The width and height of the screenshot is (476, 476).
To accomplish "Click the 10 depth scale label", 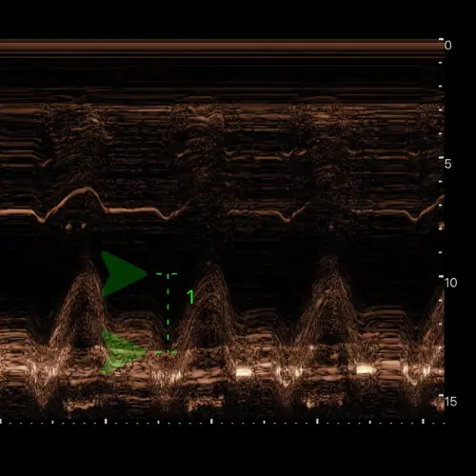I will coord(450,283).
